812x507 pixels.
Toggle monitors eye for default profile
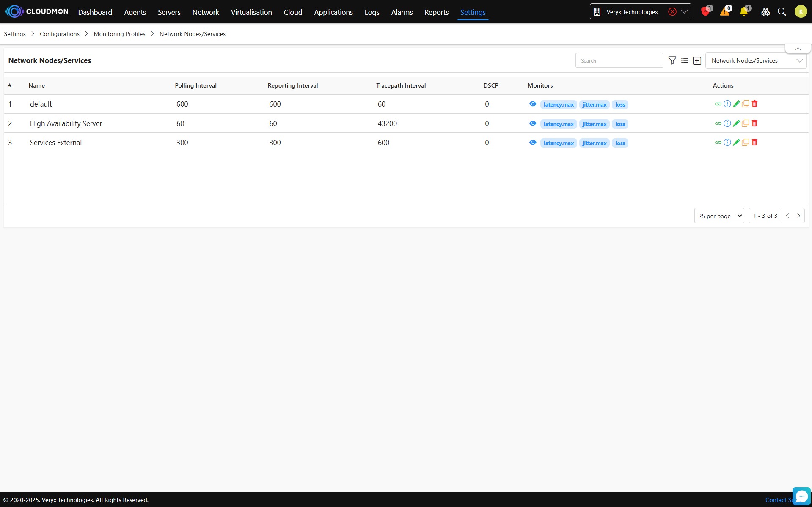click(x=533, y=104)
